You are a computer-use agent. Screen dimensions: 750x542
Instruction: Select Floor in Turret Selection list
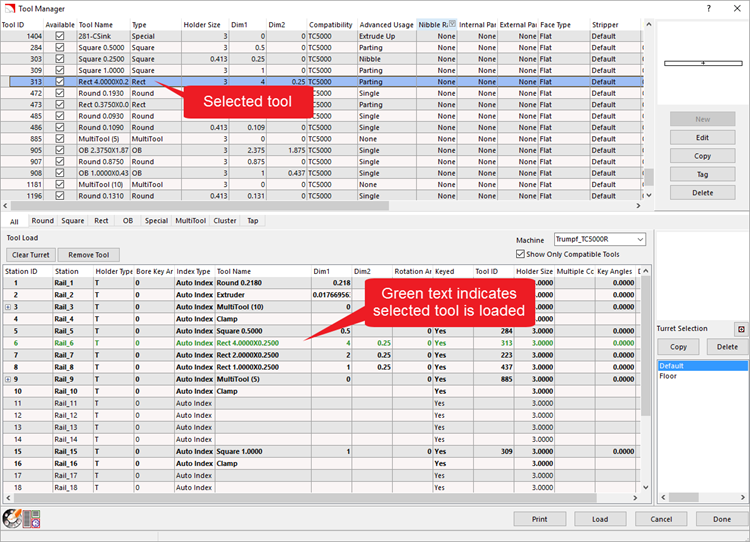(667, 377)
